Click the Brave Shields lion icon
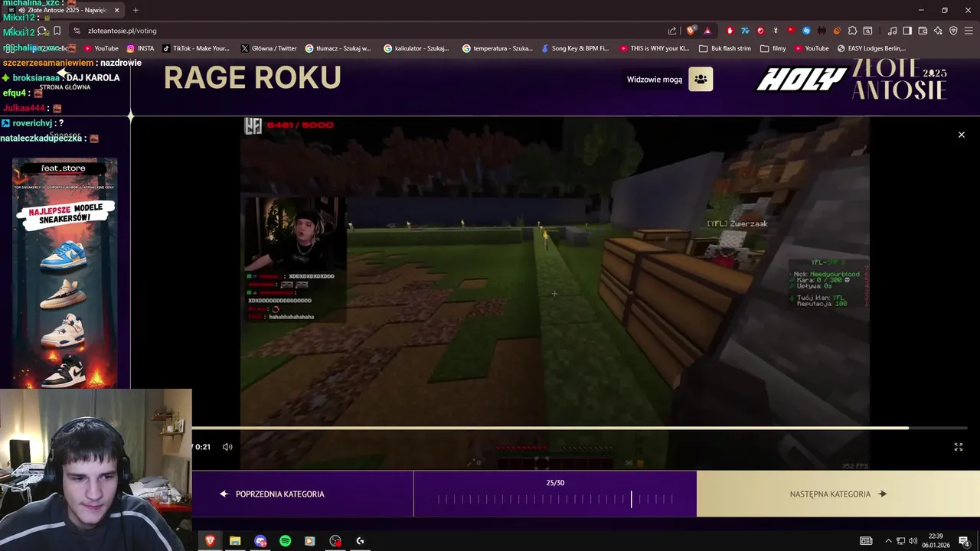This screenshot has width=980, height=551. 691,31
